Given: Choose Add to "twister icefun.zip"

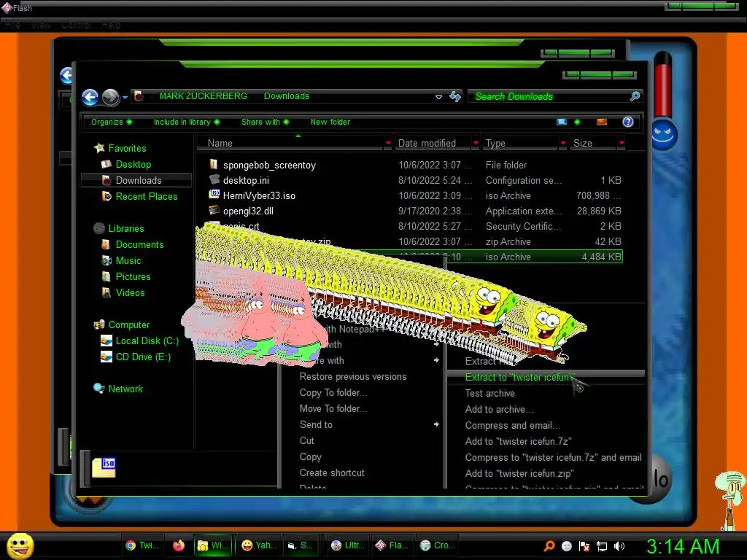Looking at the screenshot, I should [x=519, y=473].
